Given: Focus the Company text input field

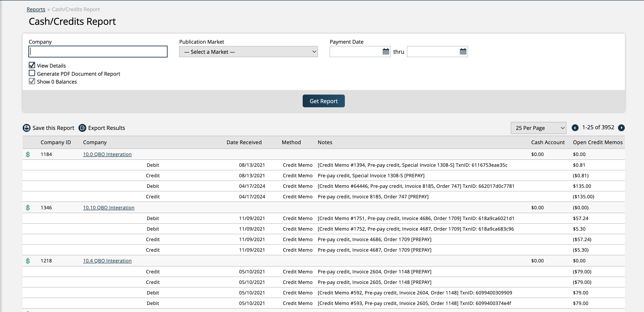Looking at the screenshot, I should pos(98,52).
